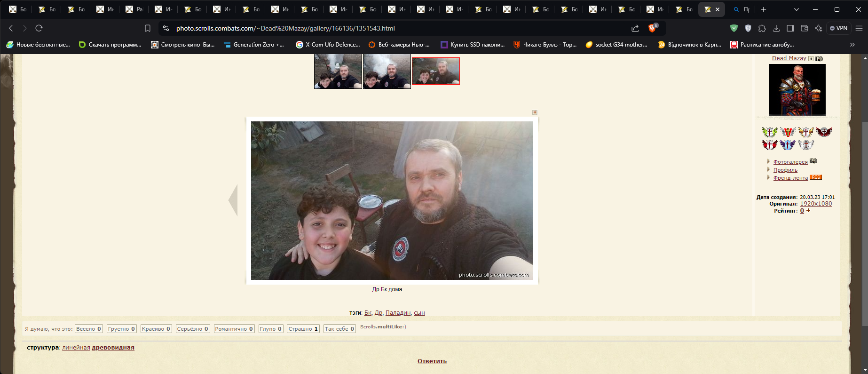The height and width of the screenshot is (374, 868).
Task: Open the 'сын' tag
Action: click(419, 313)
